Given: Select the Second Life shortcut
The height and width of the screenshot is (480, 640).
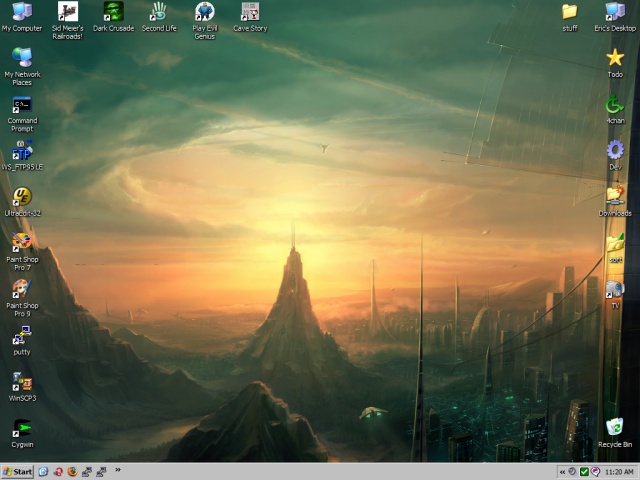Looking at the screenshot, I should 159,17.
